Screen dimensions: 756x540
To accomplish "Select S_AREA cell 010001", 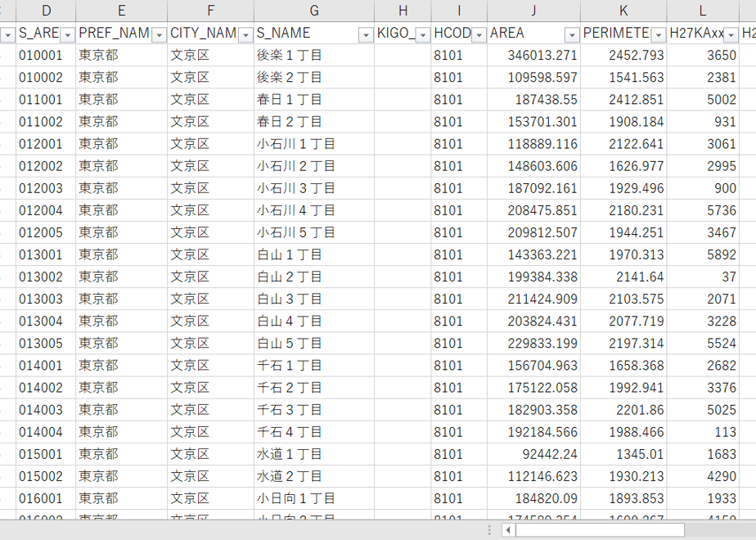I will pos(46,55).
